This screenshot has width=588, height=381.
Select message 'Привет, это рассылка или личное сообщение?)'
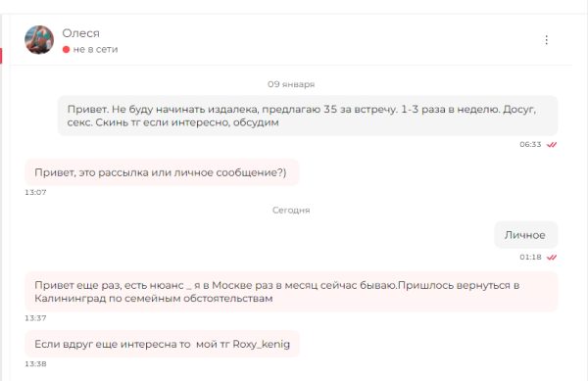162,172
